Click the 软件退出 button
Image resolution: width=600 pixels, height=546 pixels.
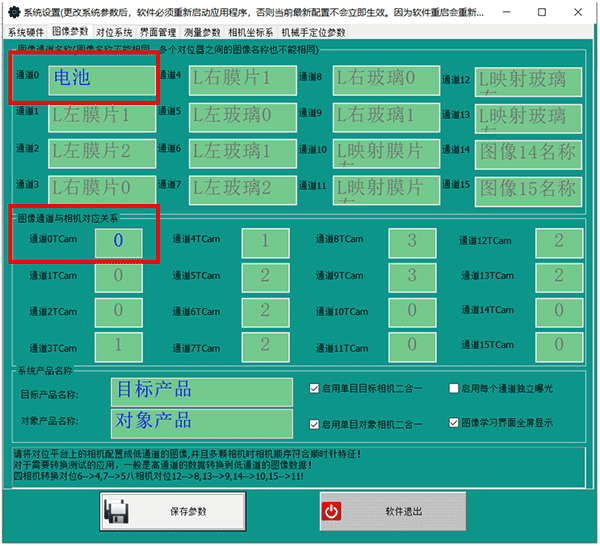point(393,511)
